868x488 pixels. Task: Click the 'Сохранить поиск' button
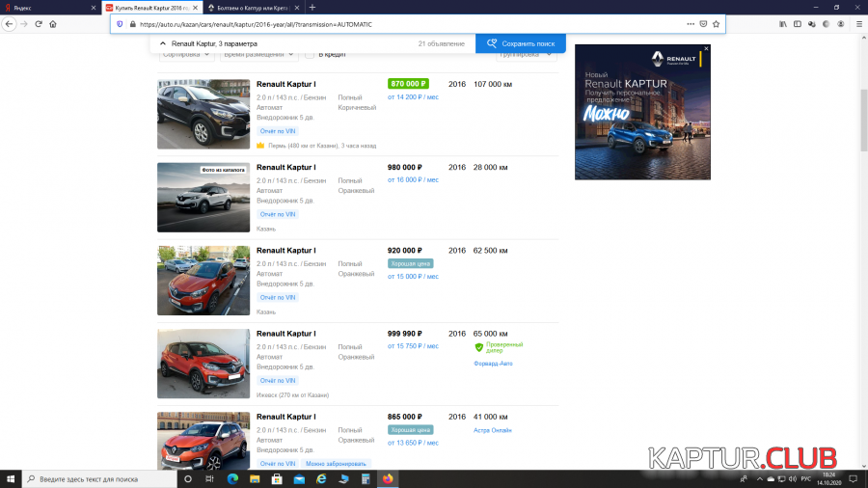[521, 43]
